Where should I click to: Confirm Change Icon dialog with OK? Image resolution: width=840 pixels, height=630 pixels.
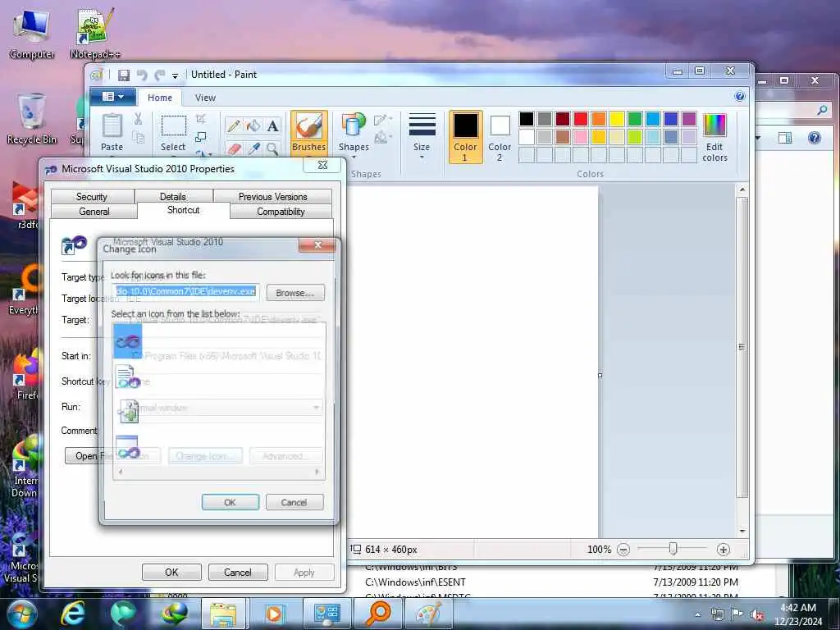pyautogui.click(x=231, y=503)
